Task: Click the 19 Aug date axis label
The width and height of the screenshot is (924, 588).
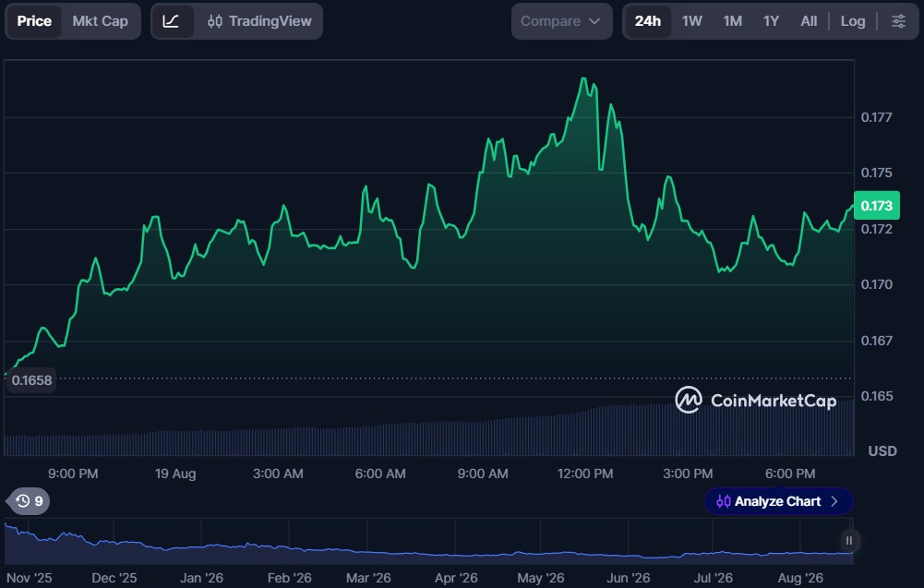Action: [x=175, y=474]
